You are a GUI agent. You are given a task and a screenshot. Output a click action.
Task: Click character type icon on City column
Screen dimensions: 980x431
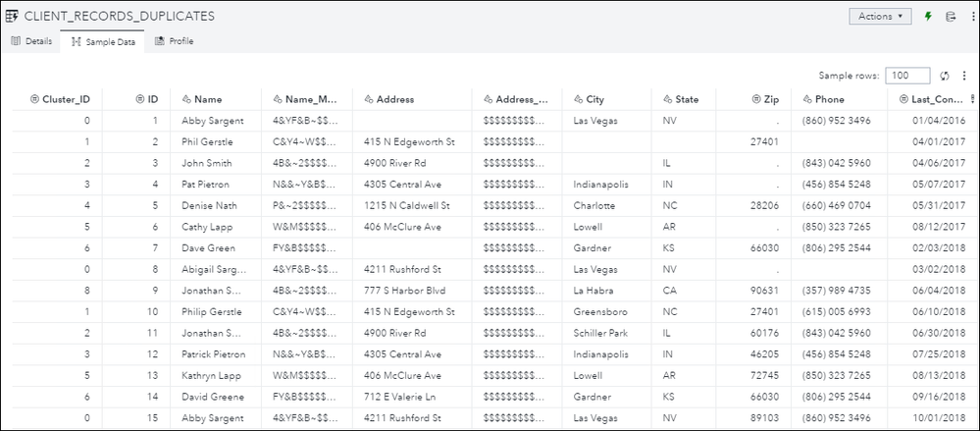click(578, 99)
